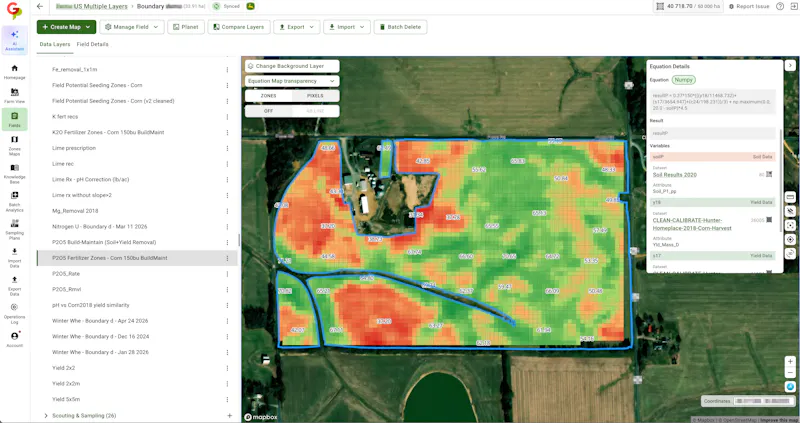
Task: Click the legend card icon on map
Action: tap(790, 197)
